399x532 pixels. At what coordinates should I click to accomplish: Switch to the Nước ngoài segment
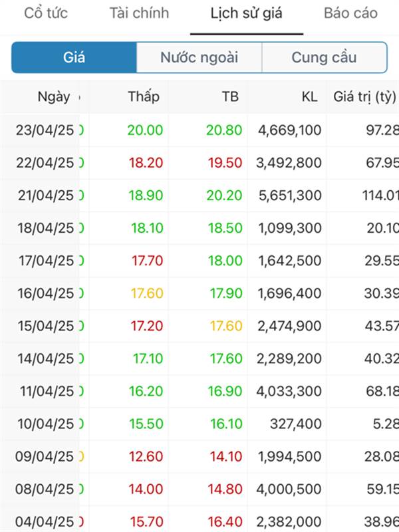pyautogui.click(x=199, y=57)
